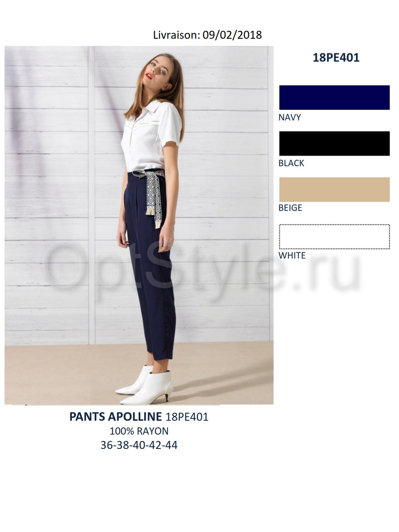Image resolution: width=399 pixels, height=532 pixels.
Task: Select the Black color swatch
Action: 334,143
